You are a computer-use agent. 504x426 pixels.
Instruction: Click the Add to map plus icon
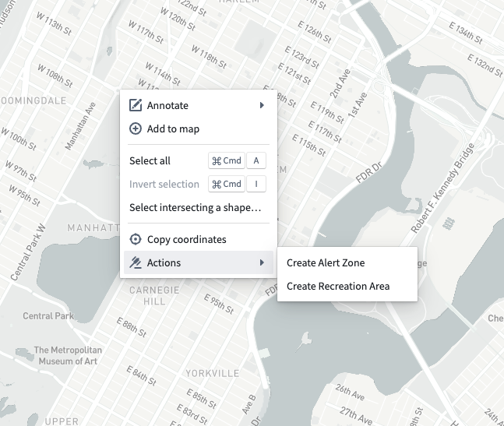(136, 129)
